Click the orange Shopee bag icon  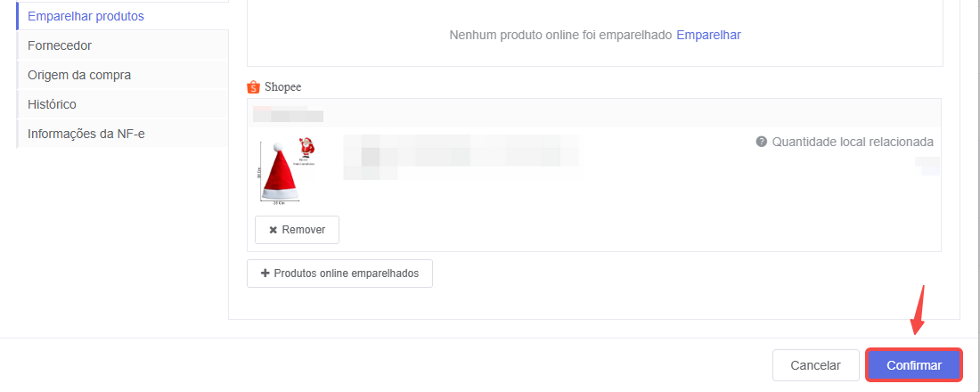point(253,87)
